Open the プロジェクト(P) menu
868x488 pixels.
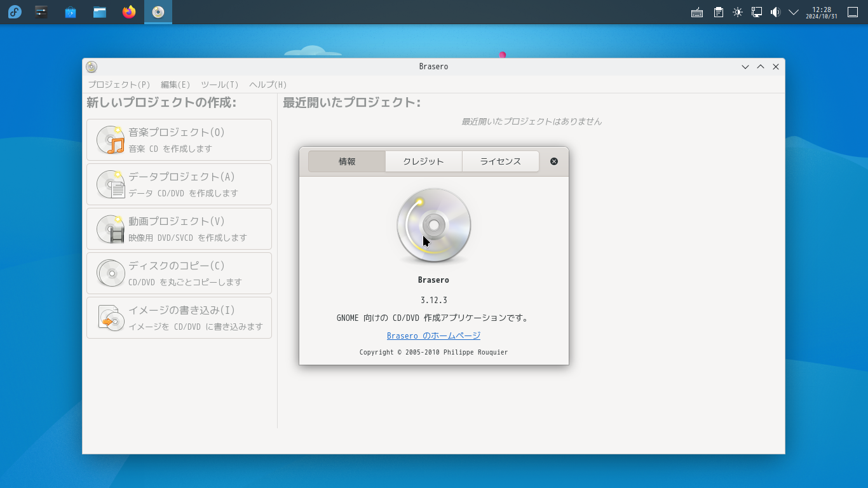pyautogui.click(x=119, y=85)
